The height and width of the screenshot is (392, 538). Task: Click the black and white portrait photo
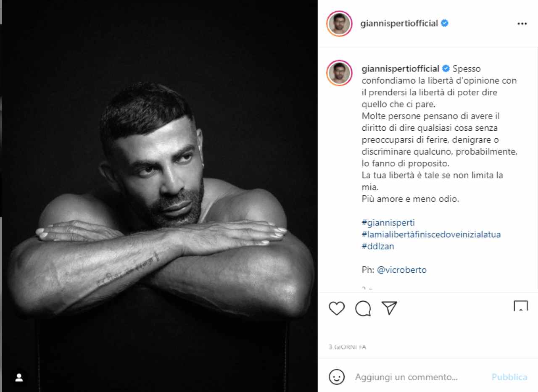click(160, 196)
